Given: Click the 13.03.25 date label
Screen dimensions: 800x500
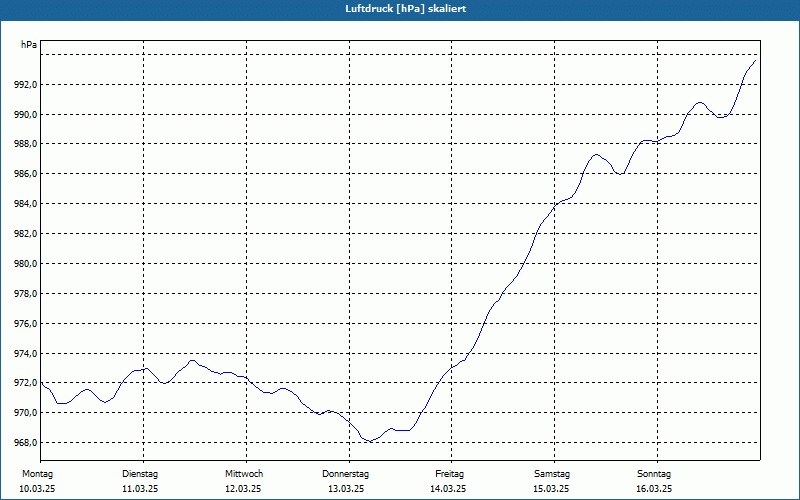Looking at the screenshot, I should point(346,489).
